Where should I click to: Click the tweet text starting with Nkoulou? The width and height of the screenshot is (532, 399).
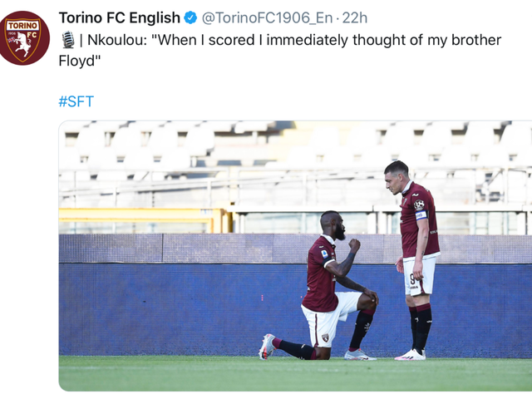pyautogui.click(x=280, y=50)
